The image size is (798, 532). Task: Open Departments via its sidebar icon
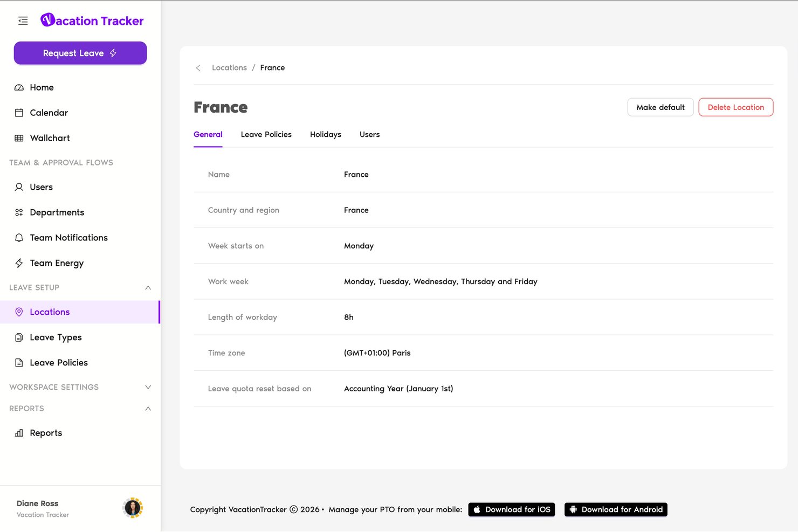(x=19, y=212)
